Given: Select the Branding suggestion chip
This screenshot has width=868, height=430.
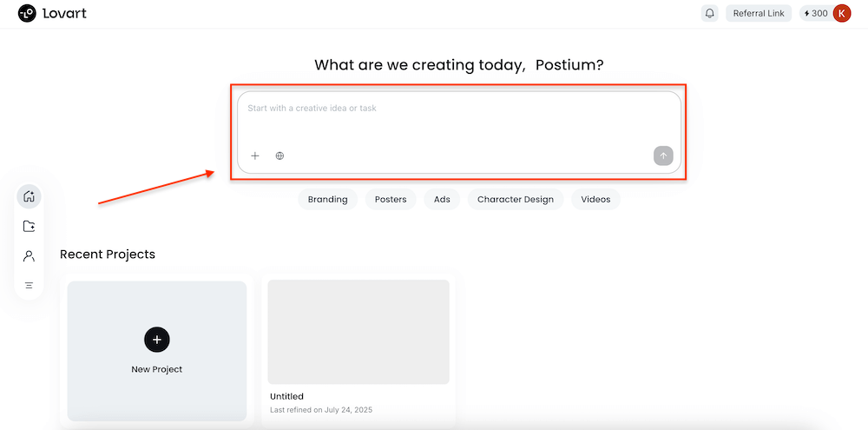Looking at the screenshot, I should pos(328,200).
